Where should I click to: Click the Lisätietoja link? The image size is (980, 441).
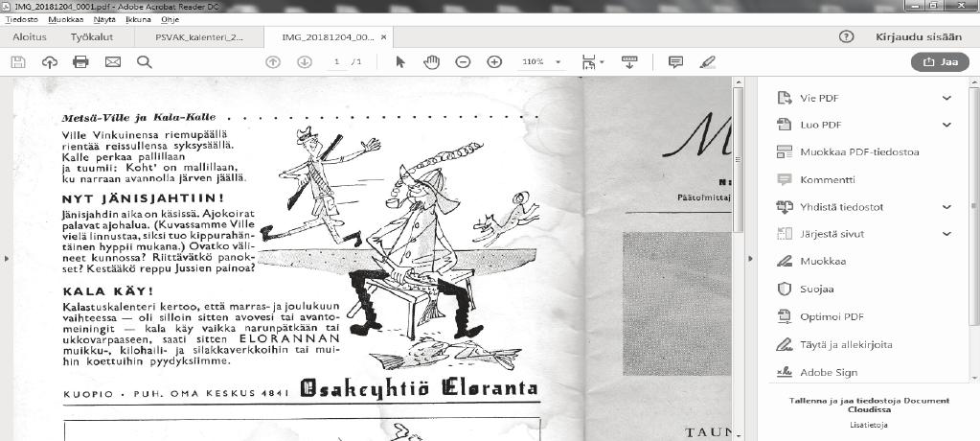coord(868,425)
